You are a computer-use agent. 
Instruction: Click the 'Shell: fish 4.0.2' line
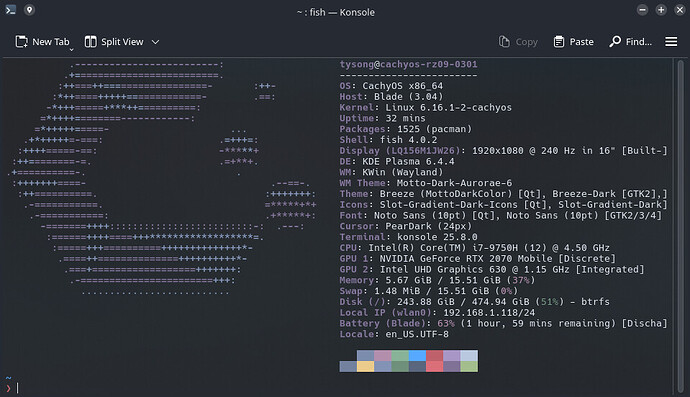click(388, 140)
